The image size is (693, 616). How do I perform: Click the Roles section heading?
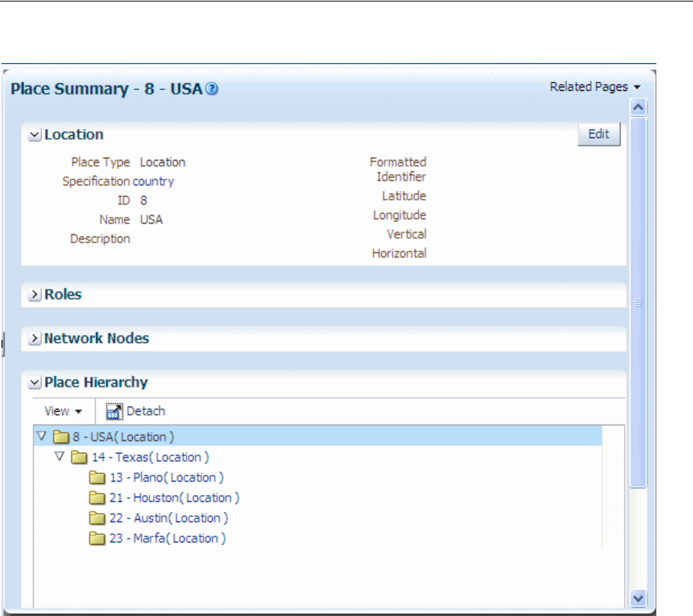click(x=63, y=295)
